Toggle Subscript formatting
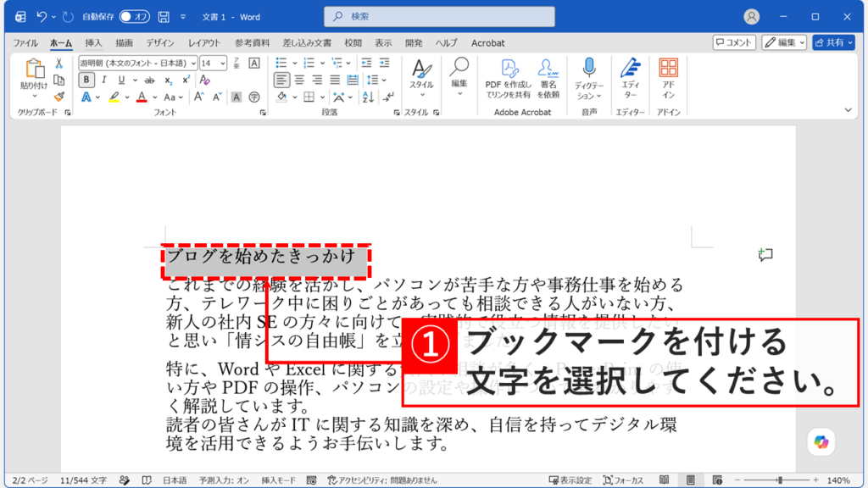 coord(169,80)
